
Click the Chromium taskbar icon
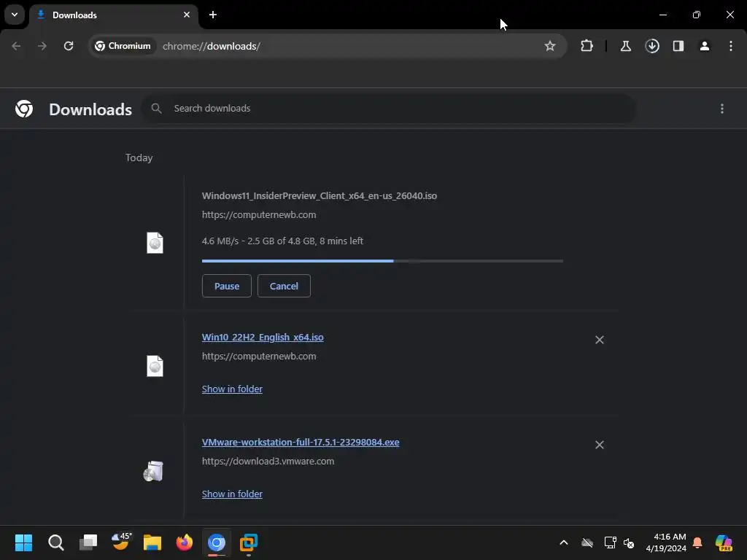pos(216,542)
